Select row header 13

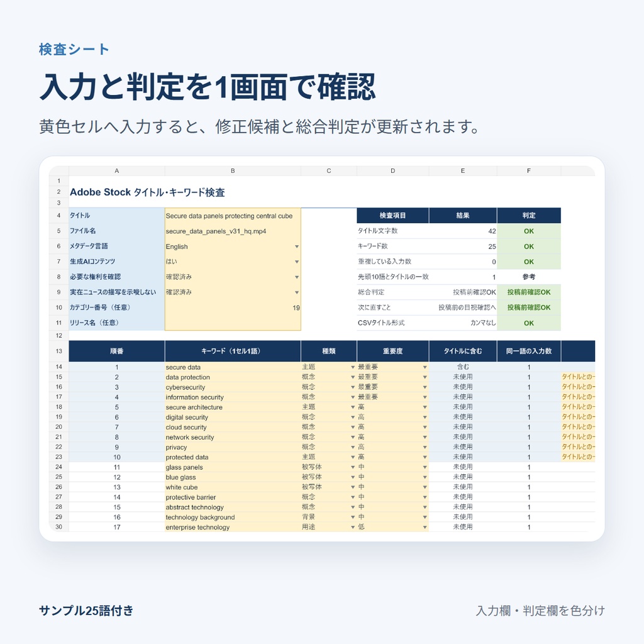pos(58,351)
